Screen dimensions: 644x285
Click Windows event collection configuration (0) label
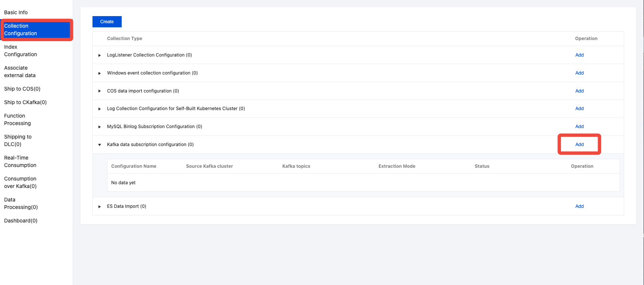click(x=152, y=73)
